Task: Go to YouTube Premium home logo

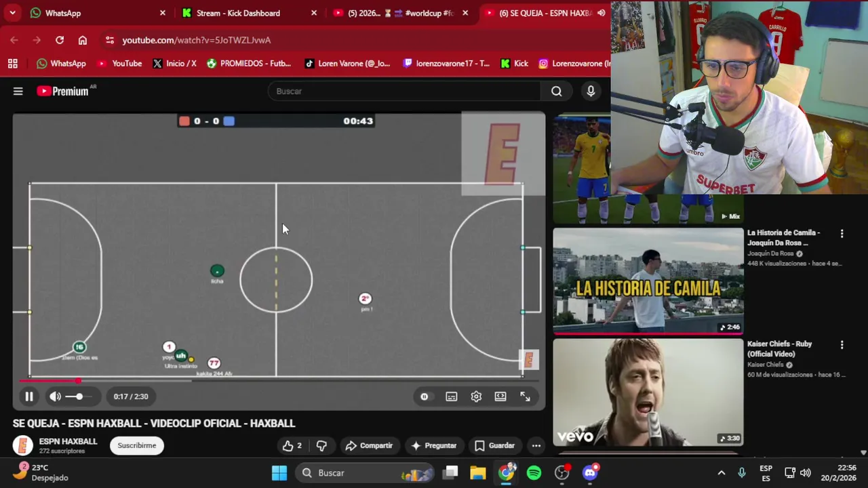Action: [x=63, y=91]
